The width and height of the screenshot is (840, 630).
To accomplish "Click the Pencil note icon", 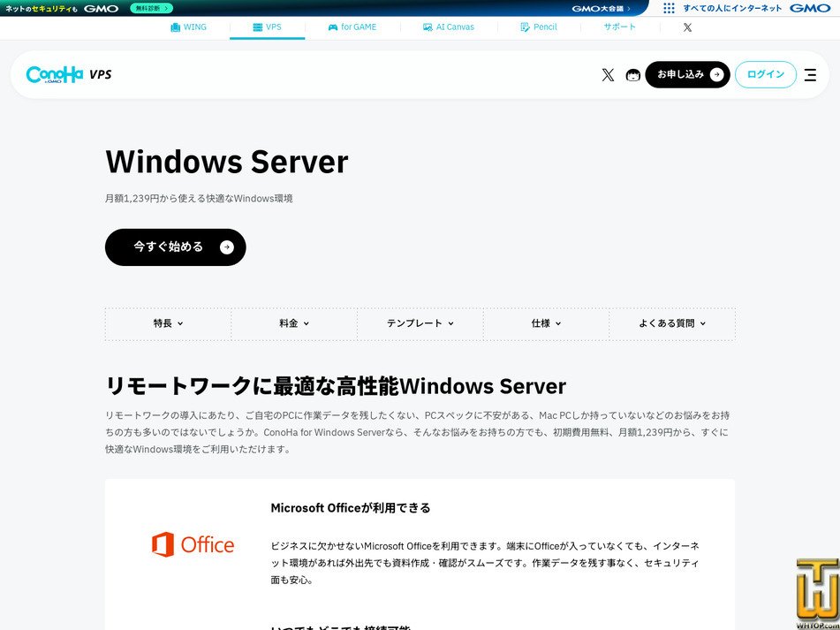I will [525, 27].
